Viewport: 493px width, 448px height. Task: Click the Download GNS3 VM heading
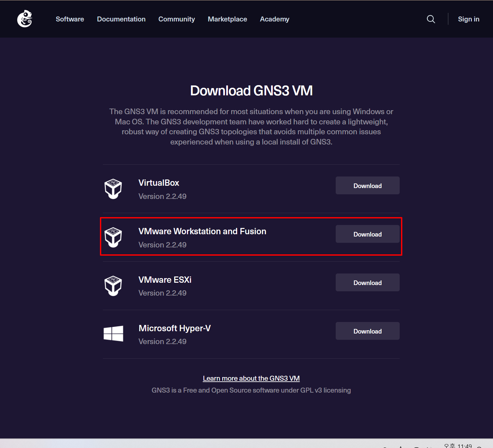(251, 91)
